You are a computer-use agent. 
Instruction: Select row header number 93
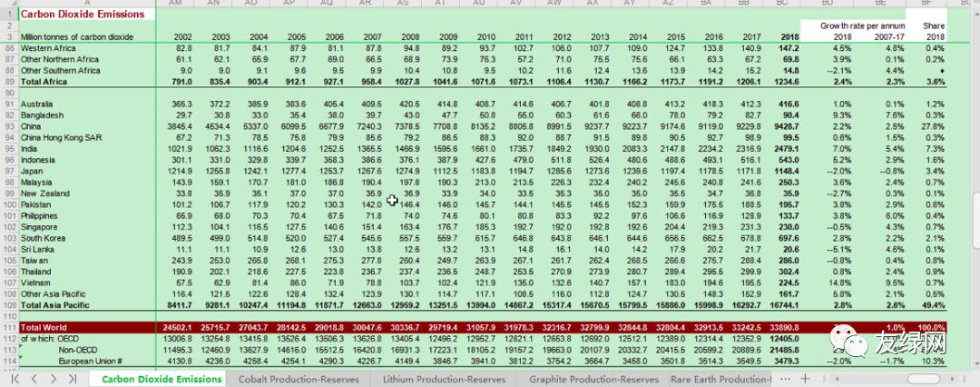tap(9, 126)
